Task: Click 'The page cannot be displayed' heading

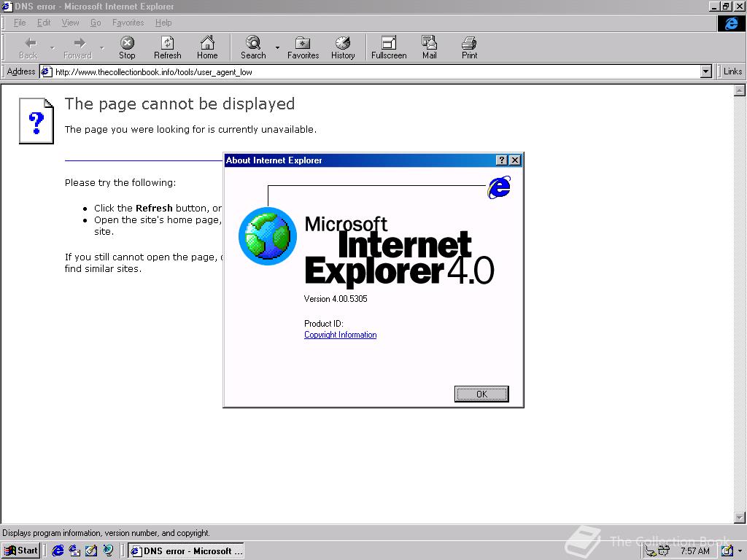Action: pyautogui.click(x=179, y=104)
